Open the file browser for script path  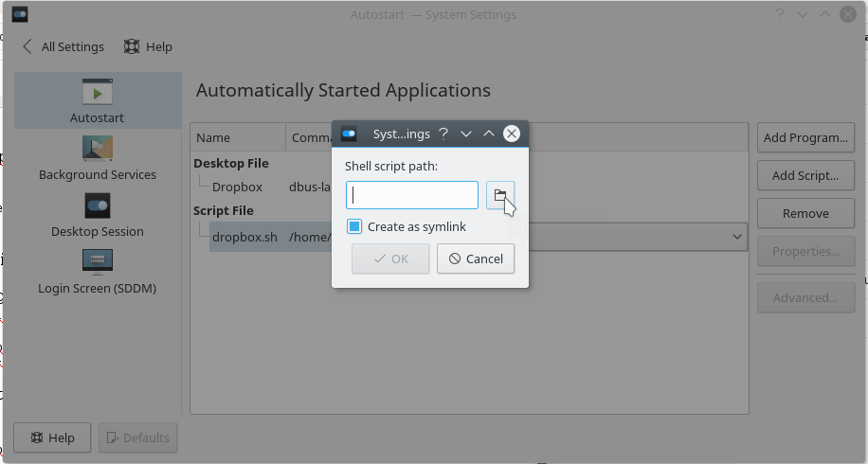coord(499,195)
